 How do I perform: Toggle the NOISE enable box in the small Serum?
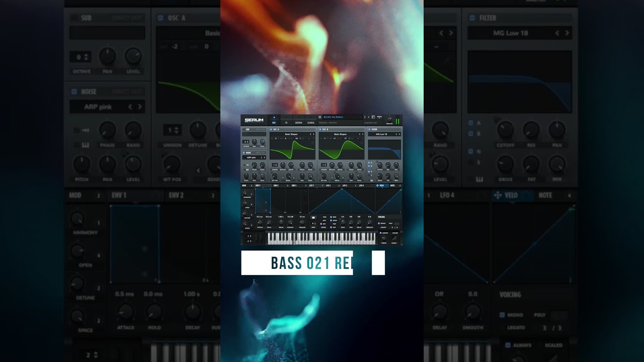tap(244, 153)
